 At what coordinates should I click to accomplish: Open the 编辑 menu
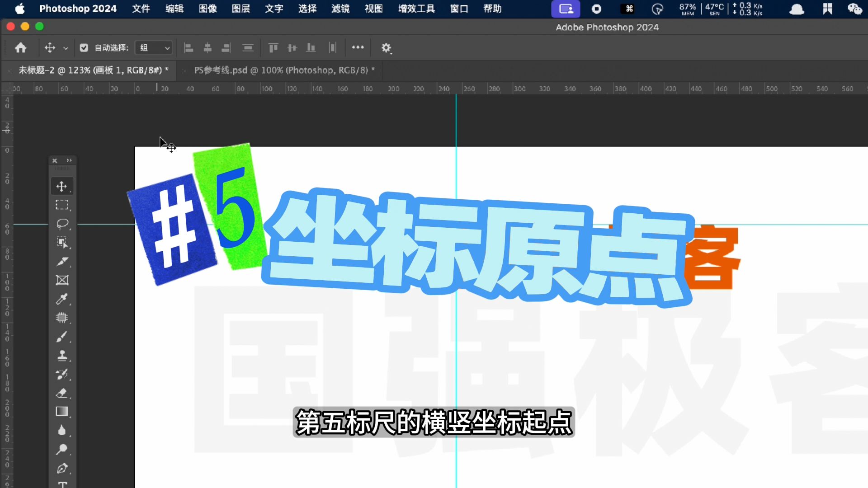(175, 9)
